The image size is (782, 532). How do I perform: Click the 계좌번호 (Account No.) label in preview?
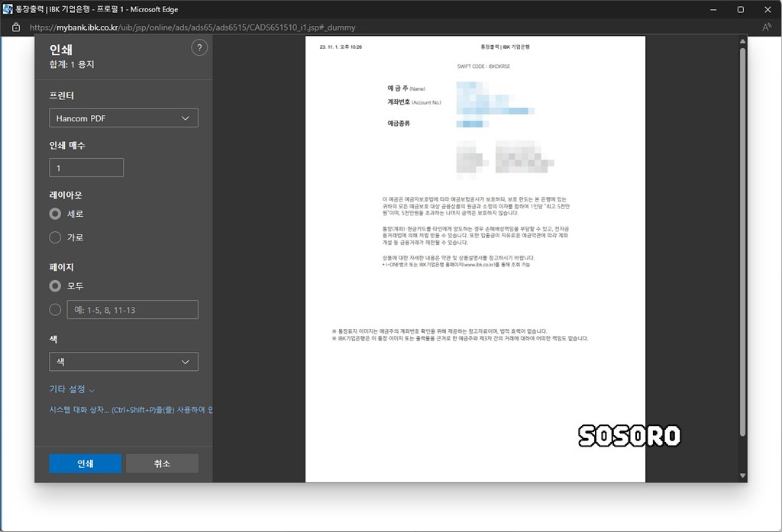[x=414, y=102]
